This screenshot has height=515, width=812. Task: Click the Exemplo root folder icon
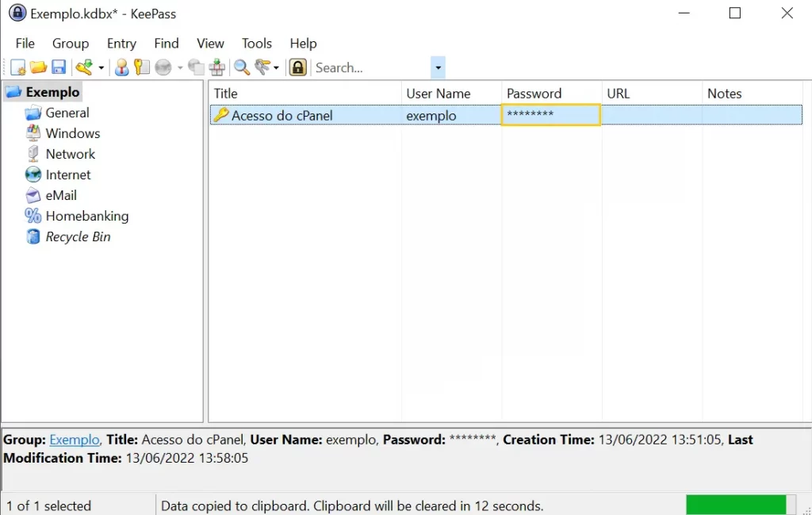pyautogui.click(x=14, y=92)
